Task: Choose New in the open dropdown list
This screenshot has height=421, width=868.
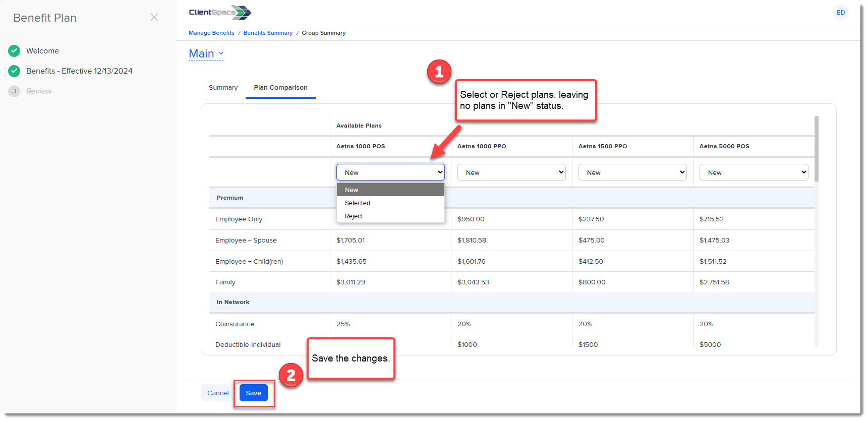Action: click(x=390, y=190)
